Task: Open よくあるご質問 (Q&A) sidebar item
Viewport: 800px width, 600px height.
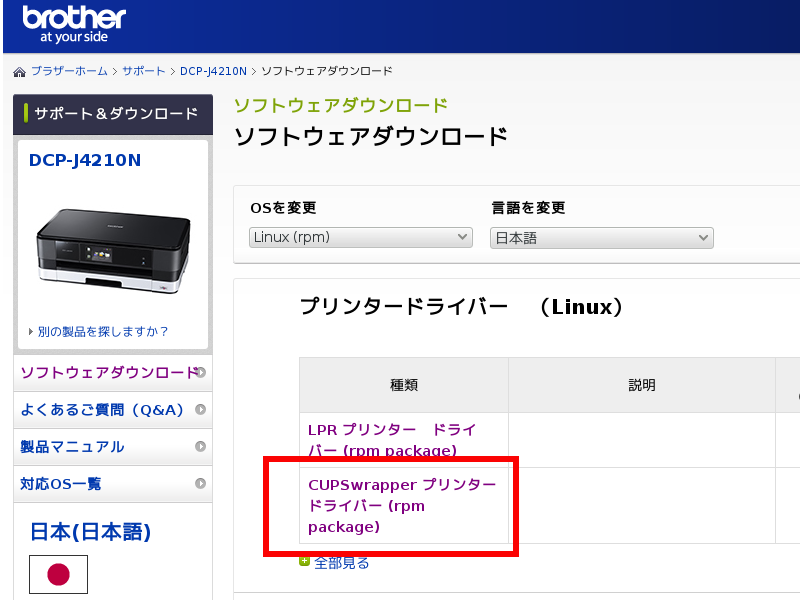Action: click(102, 409)
